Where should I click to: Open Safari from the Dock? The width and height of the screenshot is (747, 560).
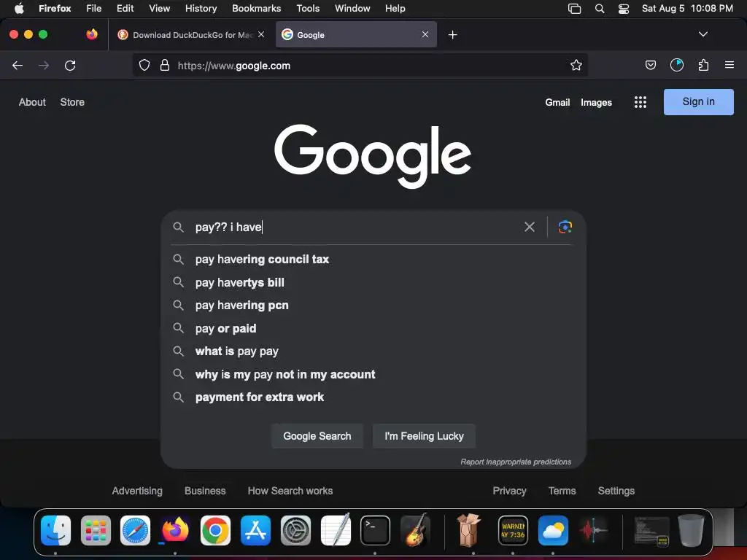pyautogui.click(x=135, y=530)
